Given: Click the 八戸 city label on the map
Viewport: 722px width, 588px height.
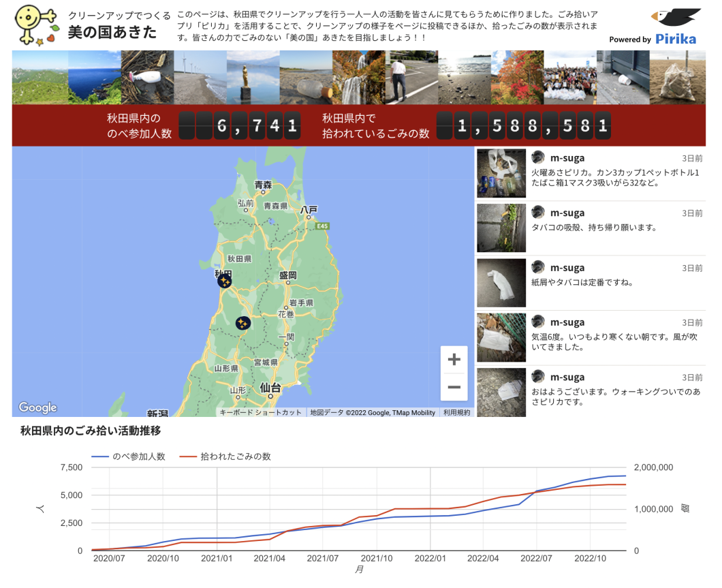Looking at the screenshot, I should point(309,210).
